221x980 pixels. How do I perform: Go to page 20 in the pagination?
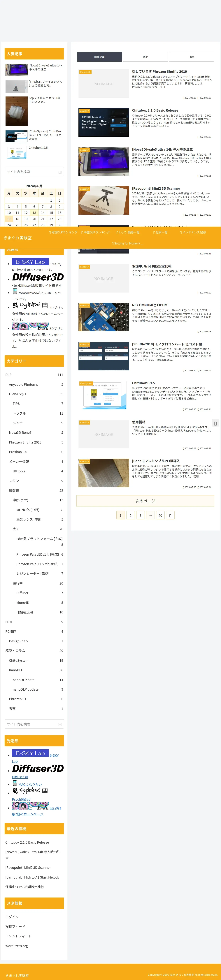coord(160,515)
